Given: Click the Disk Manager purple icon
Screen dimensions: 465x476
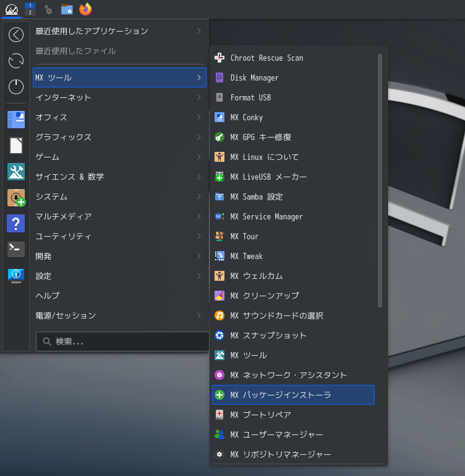Looking at the screenshot, I should [219, 77].
